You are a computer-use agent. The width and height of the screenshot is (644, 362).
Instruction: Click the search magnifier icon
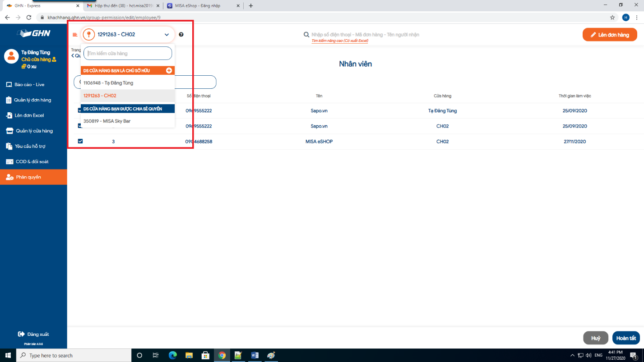[x=306, y=35]
